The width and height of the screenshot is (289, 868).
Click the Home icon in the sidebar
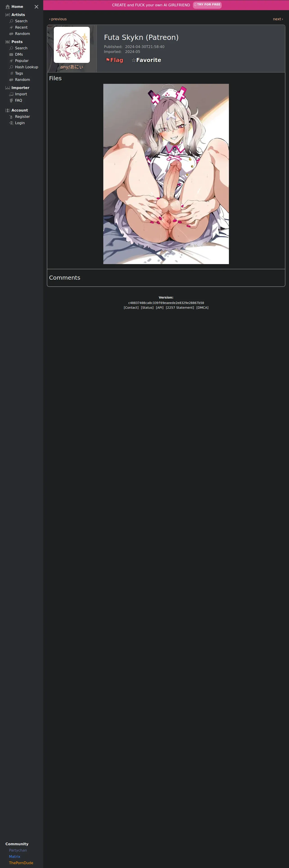8,7
